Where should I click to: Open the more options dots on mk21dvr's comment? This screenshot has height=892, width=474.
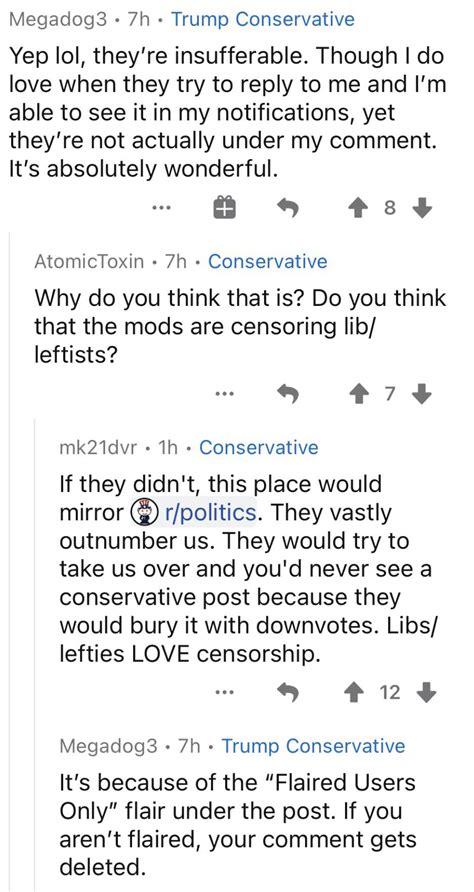(225, 692)
